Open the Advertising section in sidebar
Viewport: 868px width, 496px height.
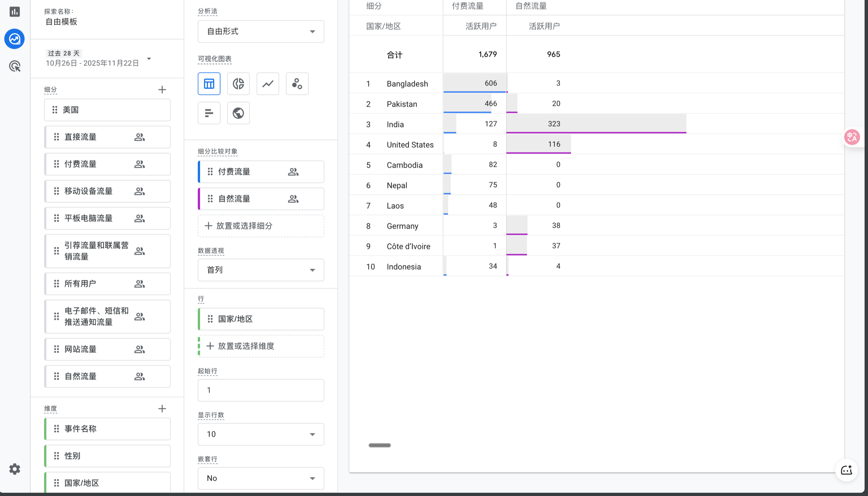(x=14, y=66)
